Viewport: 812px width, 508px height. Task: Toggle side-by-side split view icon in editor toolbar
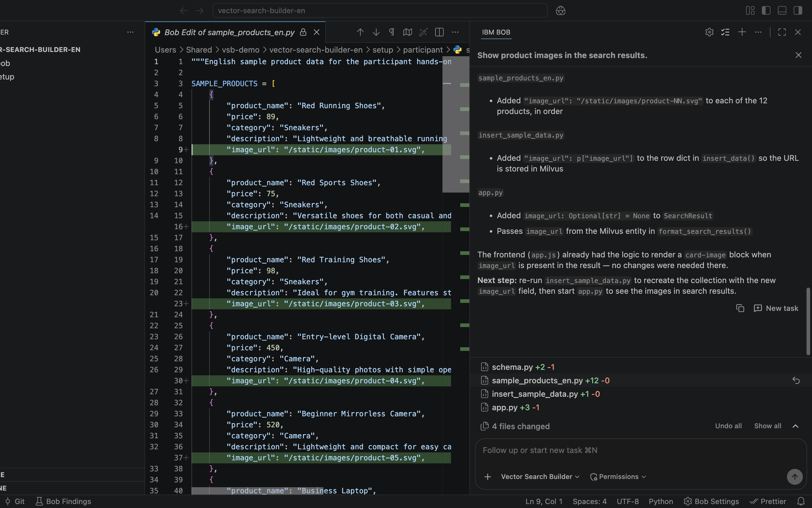tap(439, 32)
